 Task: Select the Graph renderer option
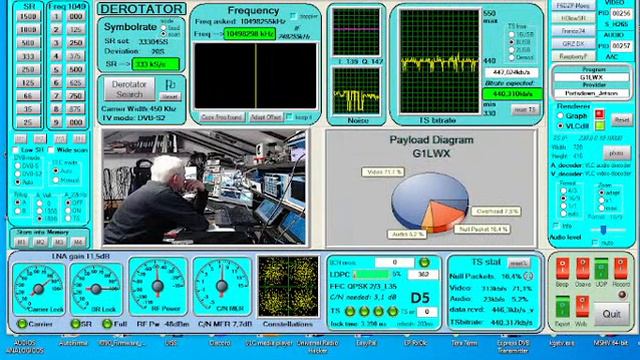point(560,116)
